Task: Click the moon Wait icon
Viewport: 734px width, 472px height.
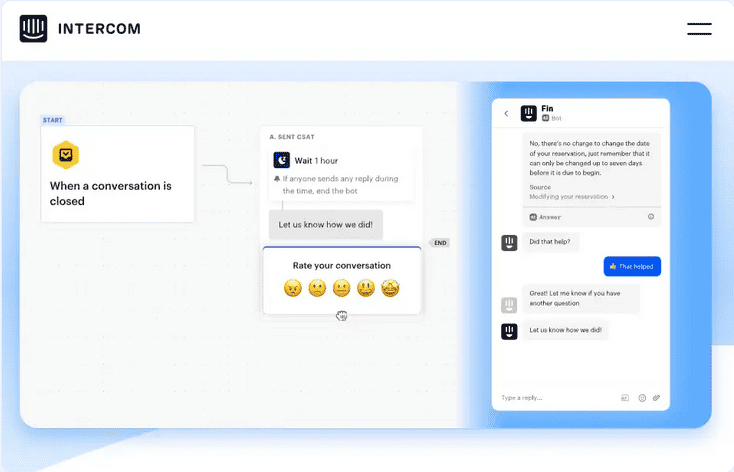Action: tap(281, 160)
